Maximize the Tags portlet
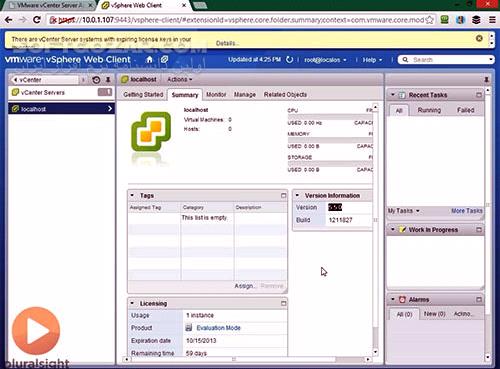Screen dimensions: 500x369 pyautogui.click(x=283, y=196)
